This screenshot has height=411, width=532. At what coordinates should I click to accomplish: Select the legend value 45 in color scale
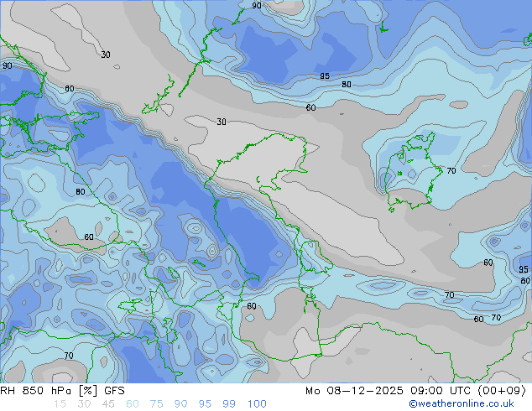[x=108, y=404]
